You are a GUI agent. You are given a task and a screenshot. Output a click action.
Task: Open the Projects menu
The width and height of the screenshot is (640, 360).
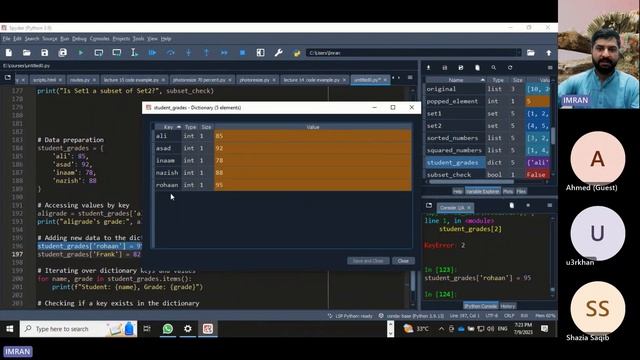pos(121,39)
